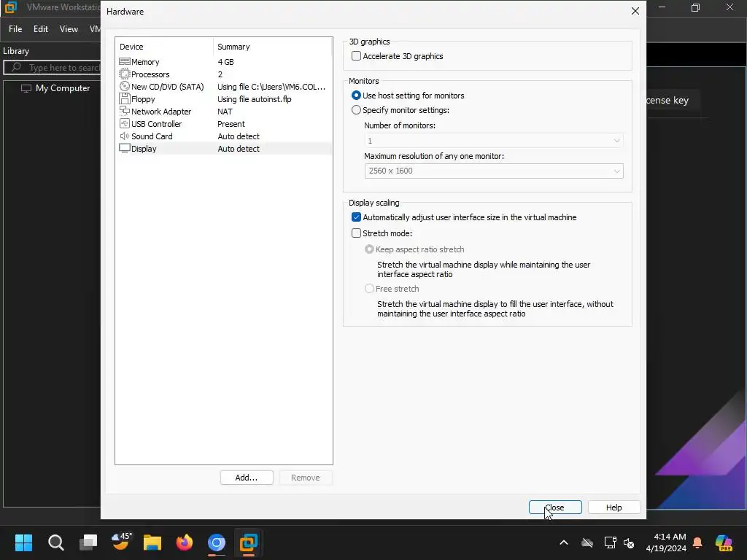The image size is (747, 560).
Task: Click the 'Present' USB summary
Action: click(231, 124)
